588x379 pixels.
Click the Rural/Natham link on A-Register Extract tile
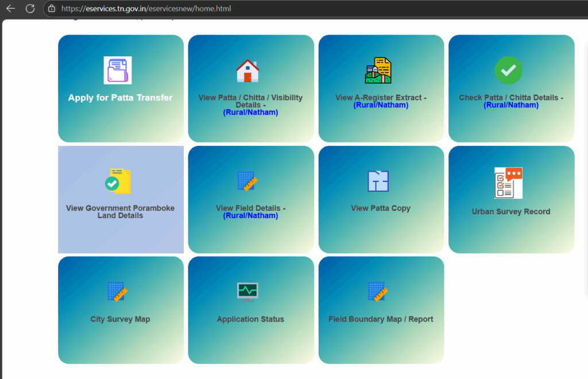click(381, 105)
